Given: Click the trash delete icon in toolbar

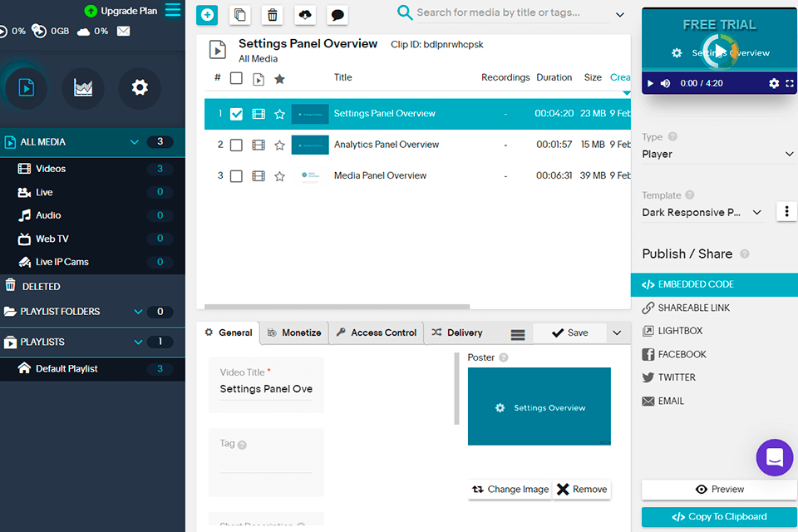Looking at the screenshot, I should pos(273,15).
